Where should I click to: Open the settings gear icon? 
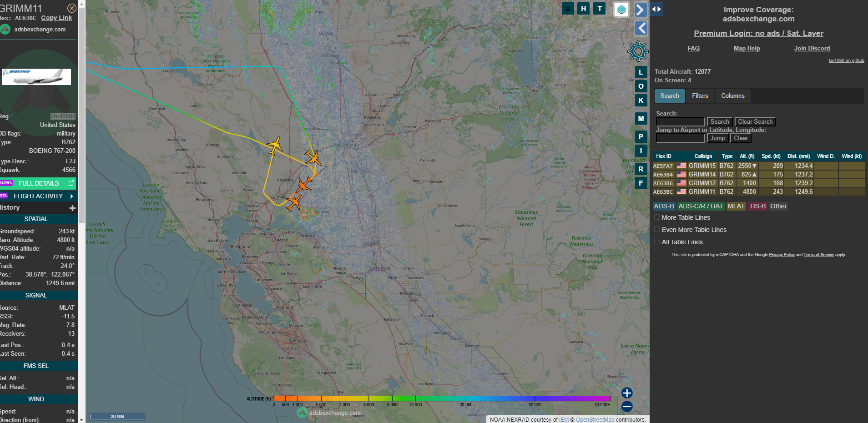(x=638, y=51)
